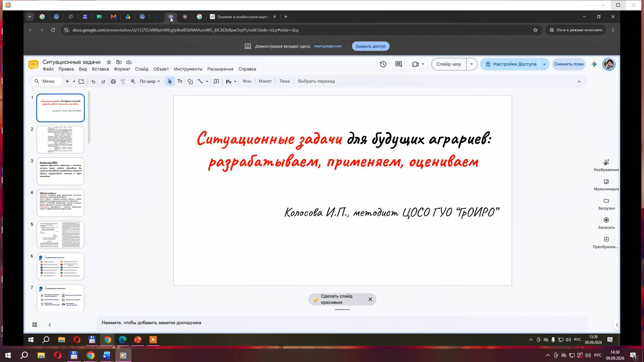Open version history clock icon
Viewport: 644px width, 362px height.
[x=383, y=64]
